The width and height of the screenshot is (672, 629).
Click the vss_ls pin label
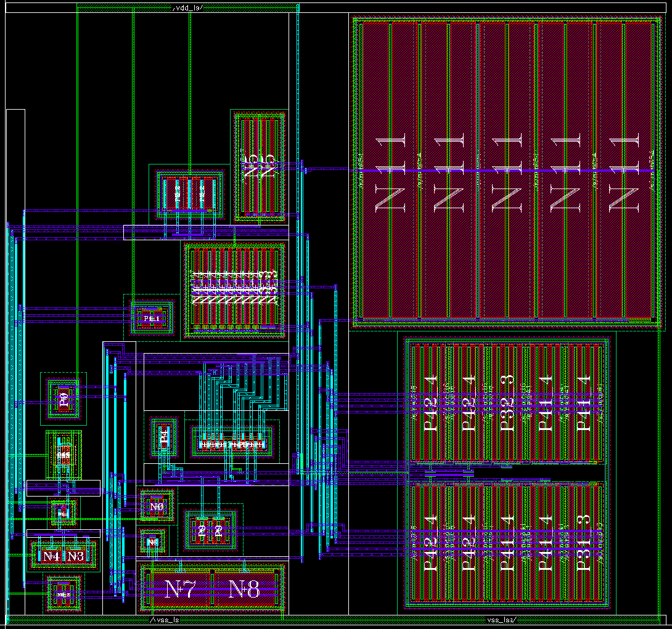tap(165, 620)
